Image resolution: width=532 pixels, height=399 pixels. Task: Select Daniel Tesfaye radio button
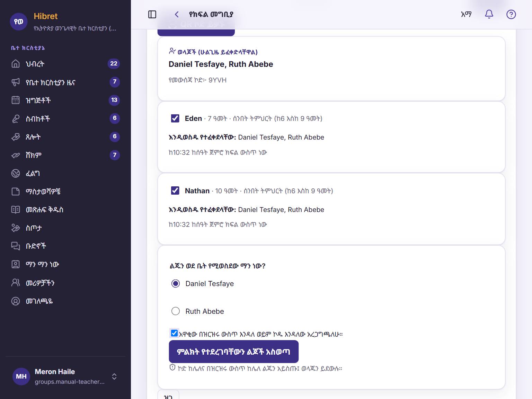pyautogui.click(x=176, y=284)
